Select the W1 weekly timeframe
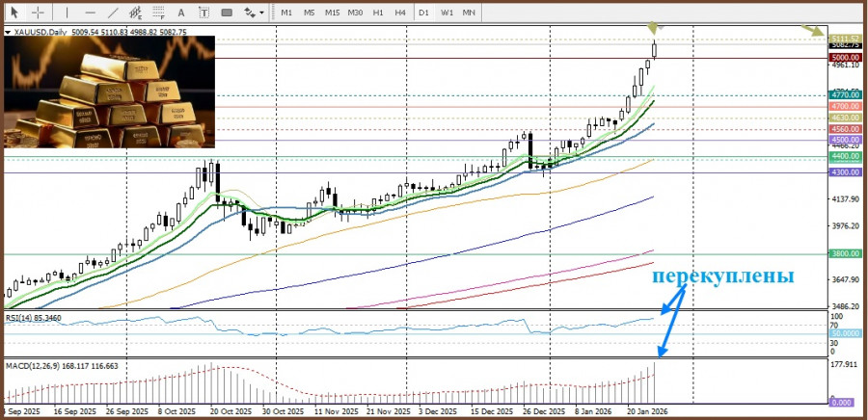The image size is (868, 420). click(447, 13)
